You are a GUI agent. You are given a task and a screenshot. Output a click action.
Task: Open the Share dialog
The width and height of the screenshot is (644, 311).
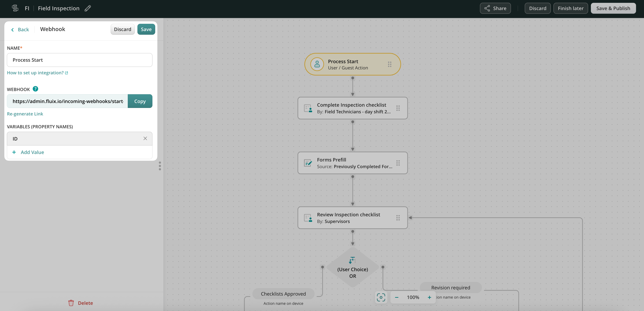click(x=495, y=8)
